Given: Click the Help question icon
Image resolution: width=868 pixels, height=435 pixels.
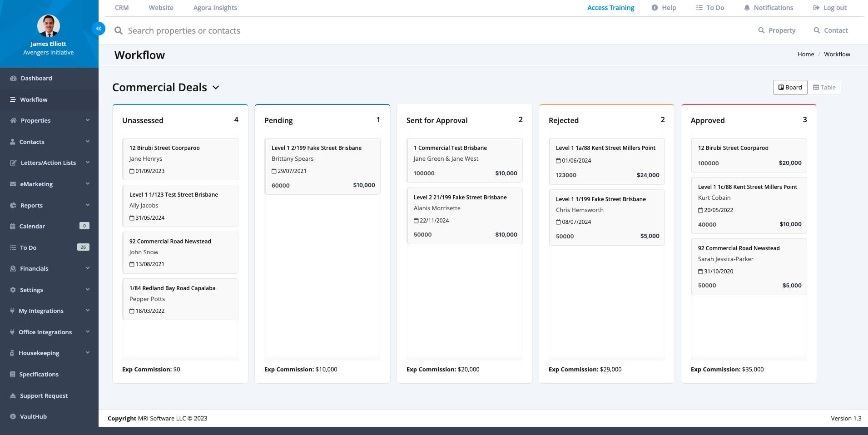Looking at the screenshot, I should click(655, 8).
